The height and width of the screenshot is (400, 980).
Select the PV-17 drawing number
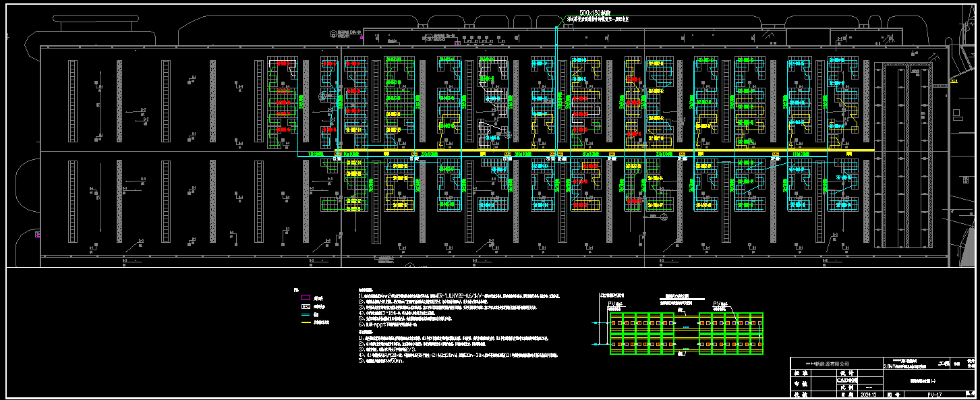pyautogui.click(x=934, y=395)
